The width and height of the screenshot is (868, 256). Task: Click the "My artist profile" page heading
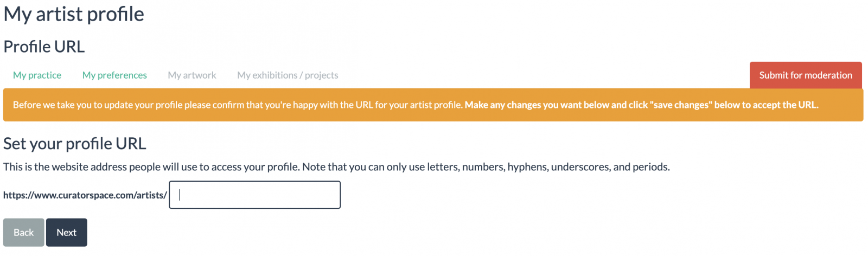pyautogui.click(x=74, y=14)
